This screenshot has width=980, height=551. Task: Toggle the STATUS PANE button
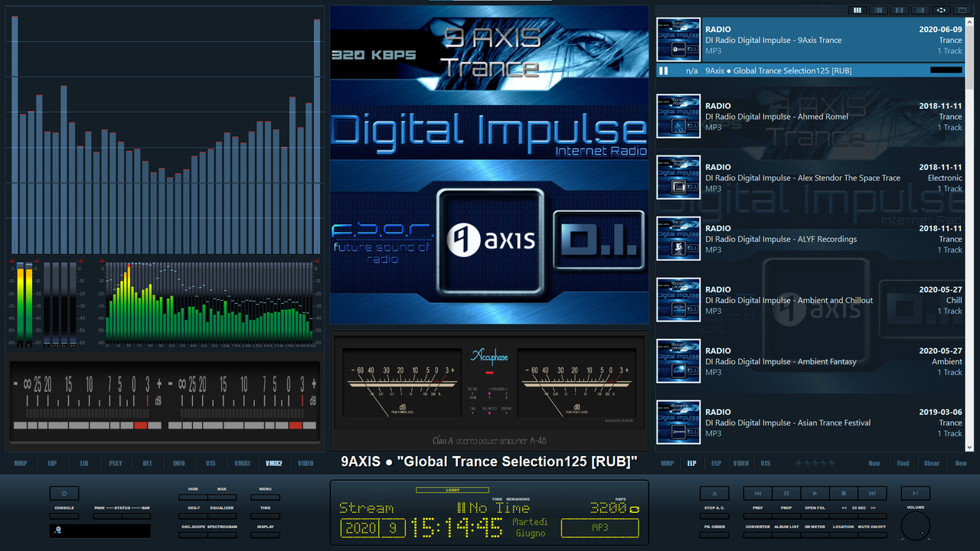click(107, 517)
